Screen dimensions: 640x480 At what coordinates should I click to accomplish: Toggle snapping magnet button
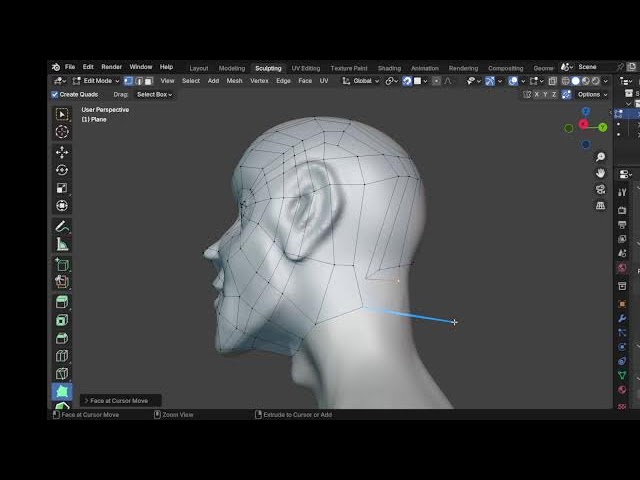pyautogui.click(x=407, y=81)
